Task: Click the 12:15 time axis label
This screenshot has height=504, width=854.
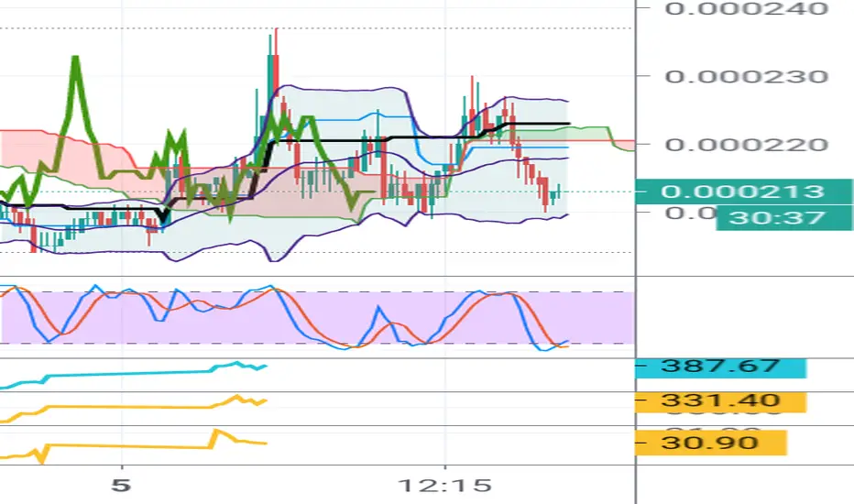Action: pyautogui.click(x=445, y=485)
